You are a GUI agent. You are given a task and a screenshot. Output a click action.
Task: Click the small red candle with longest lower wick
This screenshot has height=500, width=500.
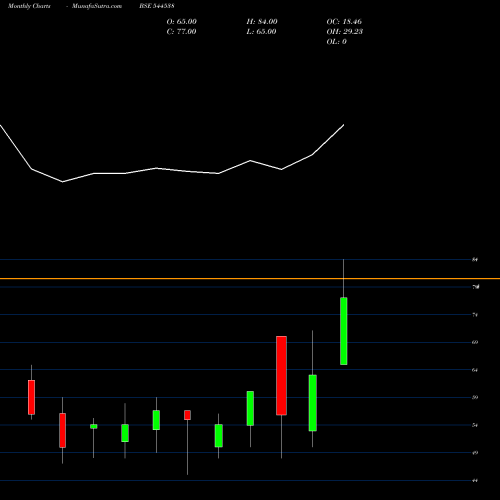coord(187,415)
